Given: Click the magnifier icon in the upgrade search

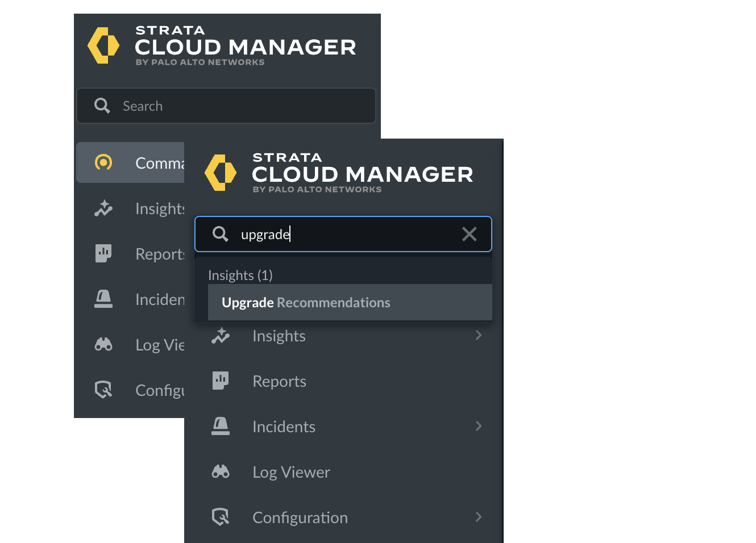Looking at the screenshot, I should pyautogui.click(x=220, y=234).
